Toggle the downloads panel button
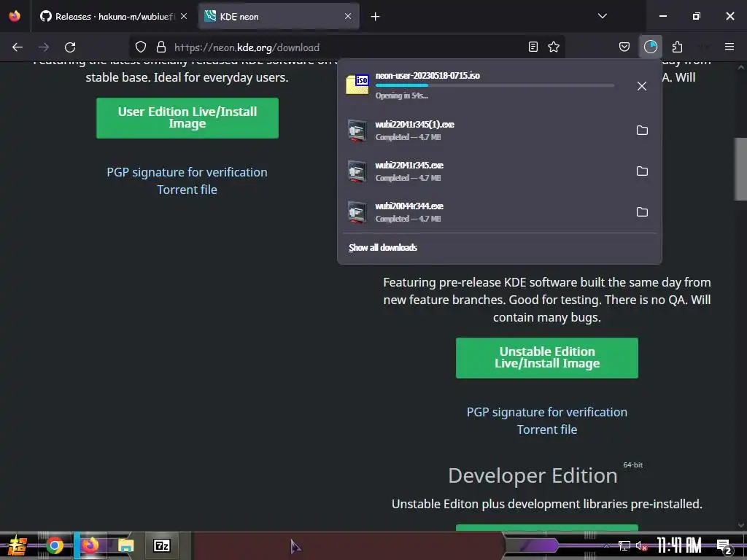This screenshot has height=560, width=747. click(x=650, y=47)
